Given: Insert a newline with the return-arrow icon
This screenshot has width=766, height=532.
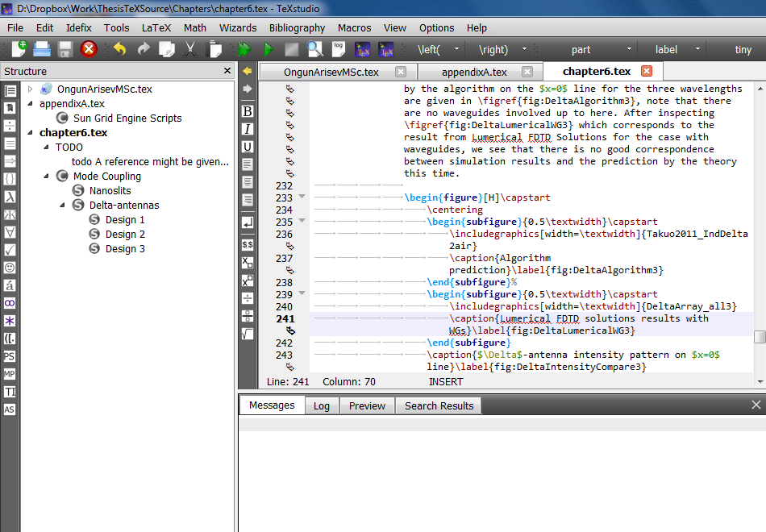Looking at the screenshot, I should pyautogui.click(x=248, y=222).
